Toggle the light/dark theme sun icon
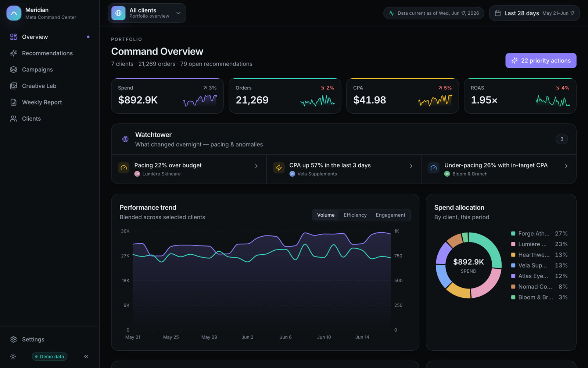Screen dimensions: 588x368 click(13, 357)
